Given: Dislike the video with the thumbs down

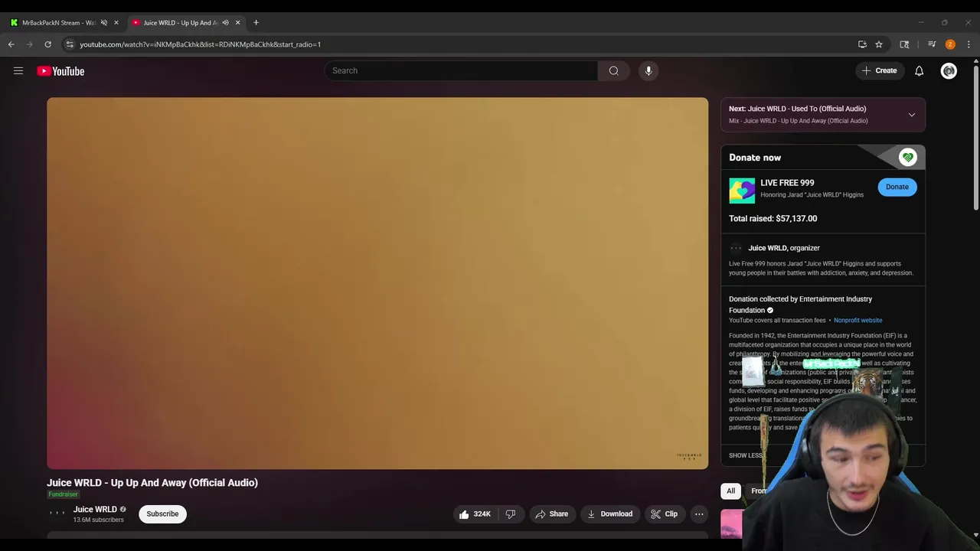Looking at the screenshot, I should [x=511, y=514].
